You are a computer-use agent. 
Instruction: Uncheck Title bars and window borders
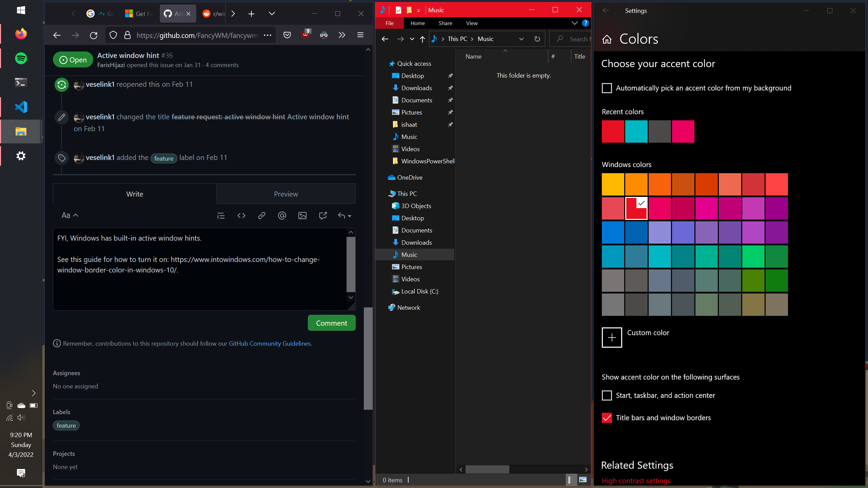[x=607, y=418]
